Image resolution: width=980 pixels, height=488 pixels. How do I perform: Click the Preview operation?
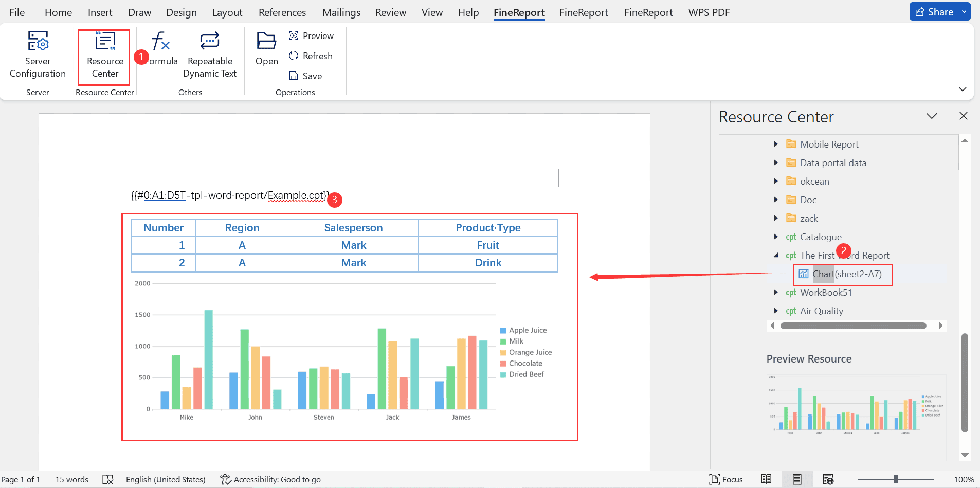[312, 36]
